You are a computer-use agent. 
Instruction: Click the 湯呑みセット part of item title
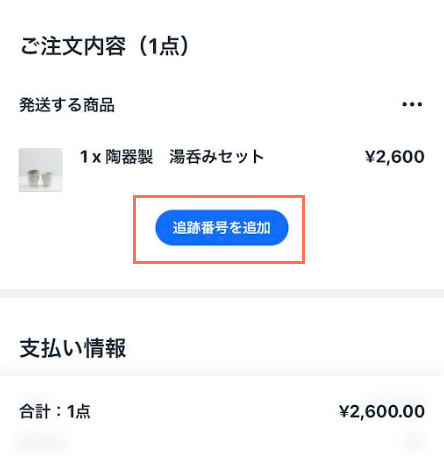point(217,156)
